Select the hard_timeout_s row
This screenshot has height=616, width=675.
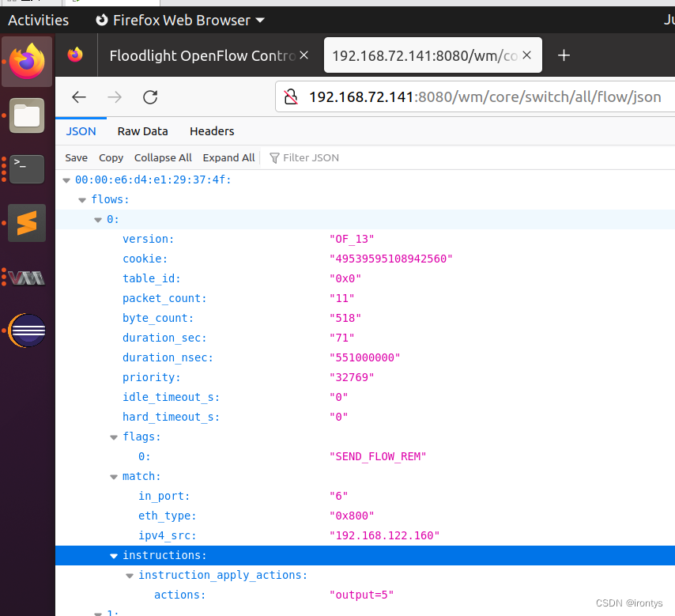click(365, 417)
